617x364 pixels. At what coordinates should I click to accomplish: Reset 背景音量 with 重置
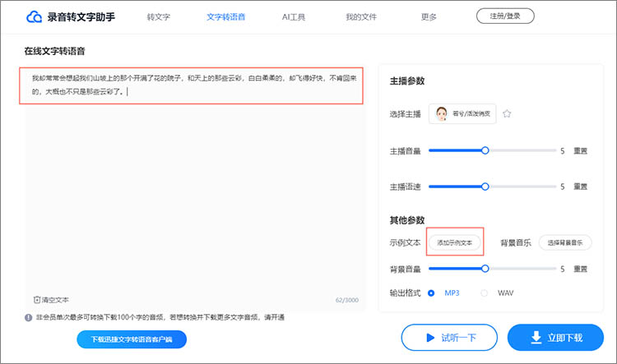pos(581,269)
